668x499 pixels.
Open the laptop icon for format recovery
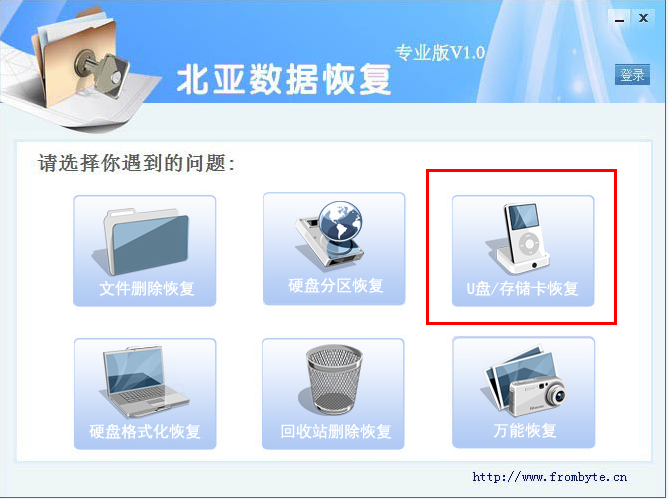point(144,382)
